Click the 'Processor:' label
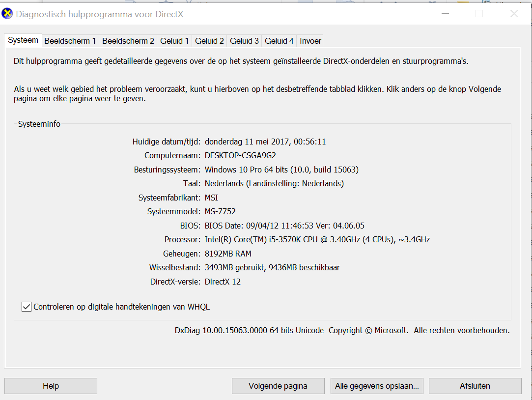This screenshot has width=532, height=400. [183, 239]
